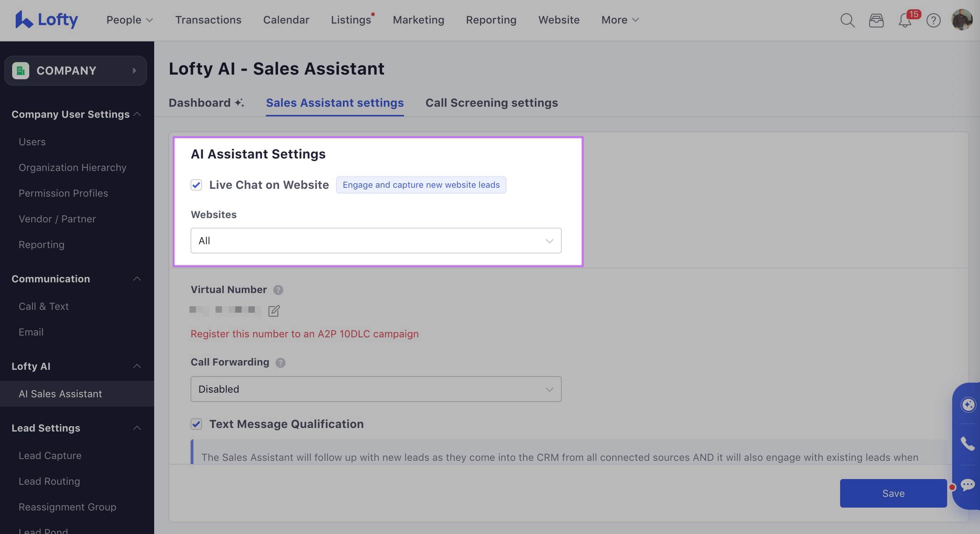Click the Lofty logo
This screenshot has width=980, height=534.
(46, 19)
